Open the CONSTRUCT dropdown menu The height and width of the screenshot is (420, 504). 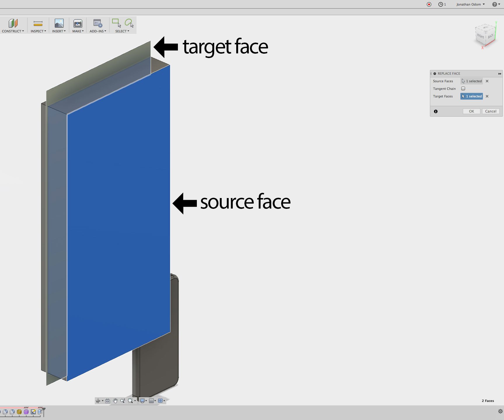[13, 25]
